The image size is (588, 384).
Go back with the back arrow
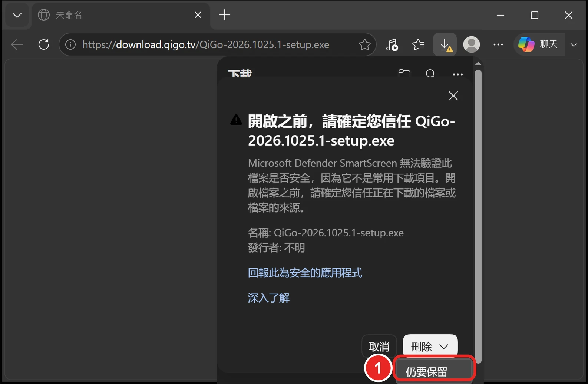pos(17,45)
